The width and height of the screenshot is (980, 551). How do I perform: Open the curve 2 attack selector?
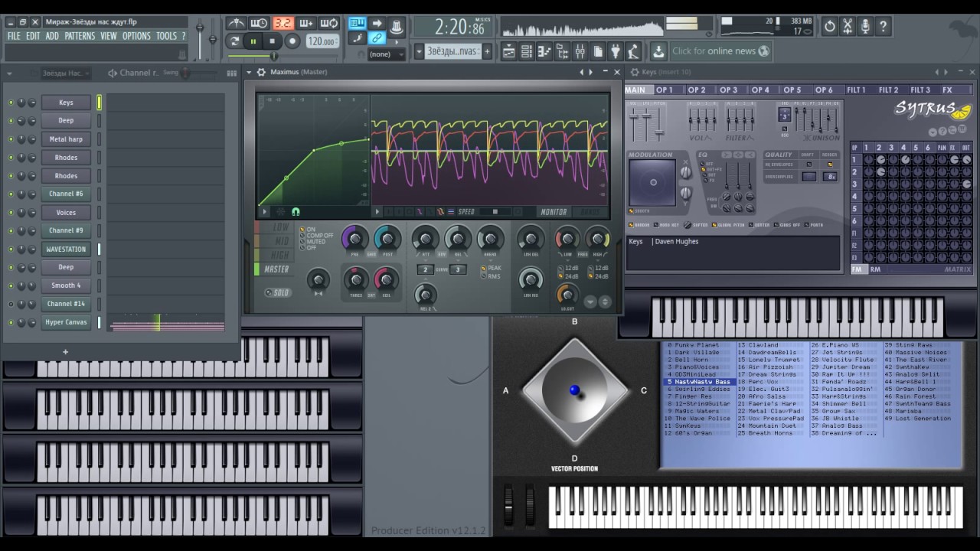[x=426, y=269]
